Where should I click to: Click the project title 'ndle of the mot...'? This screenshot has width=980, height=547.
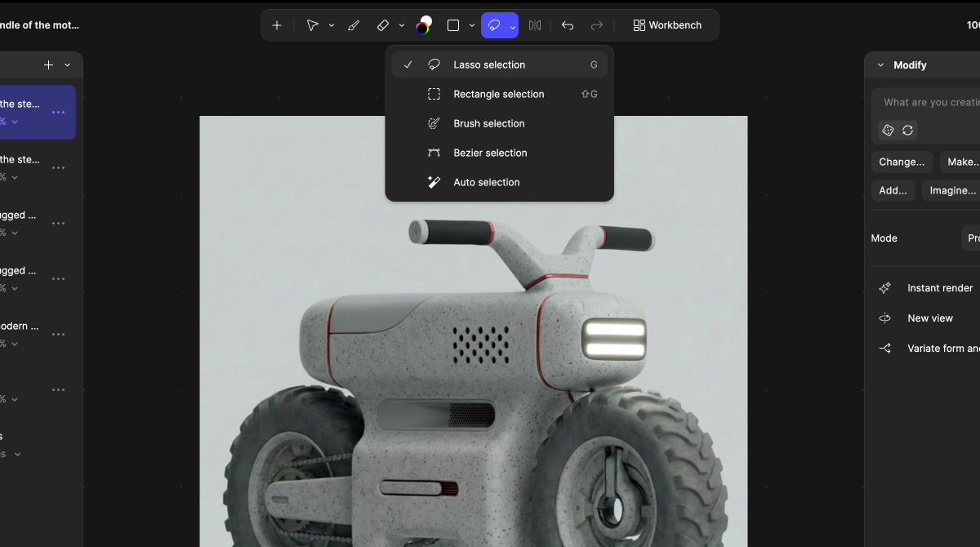click(x=39, y=25)
